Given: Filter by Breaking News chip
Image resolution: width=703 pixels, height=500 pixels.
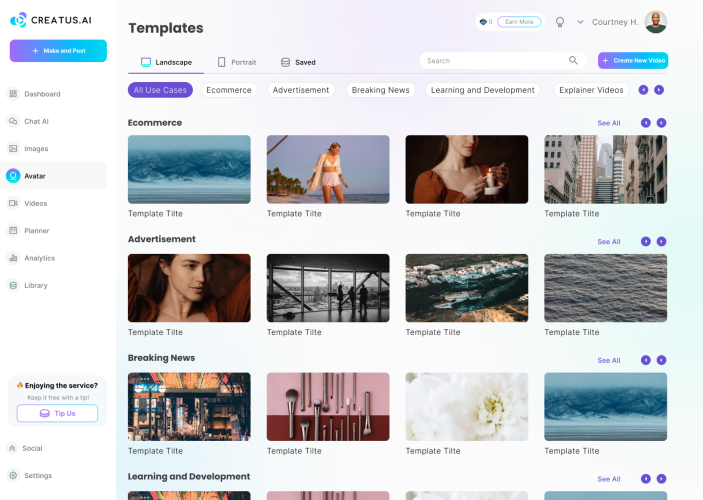Looking at the screenshot, I should click(x=381, y=90).
